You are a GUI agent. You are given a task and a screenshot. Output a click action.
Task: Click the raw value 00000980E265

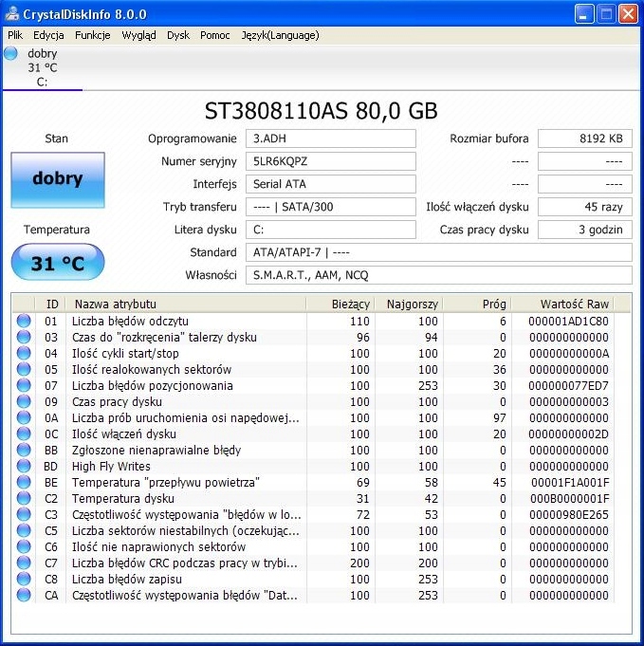(x=569, y=514)
